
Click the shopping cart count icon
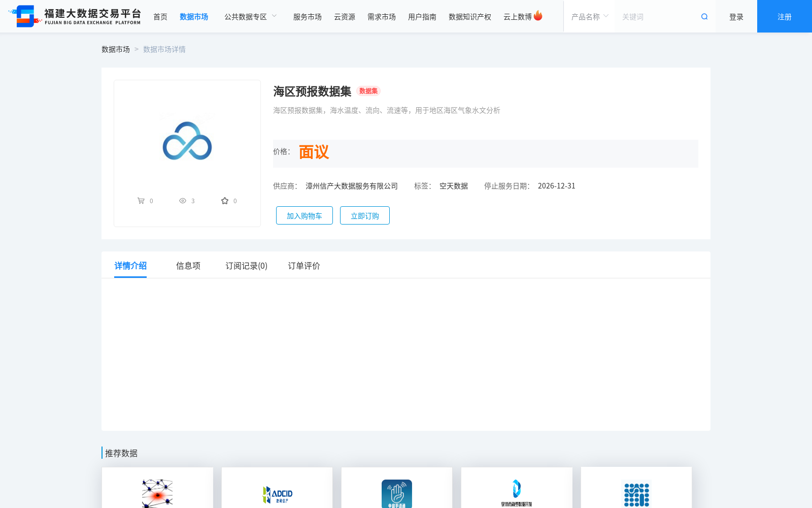coord(141,201)
